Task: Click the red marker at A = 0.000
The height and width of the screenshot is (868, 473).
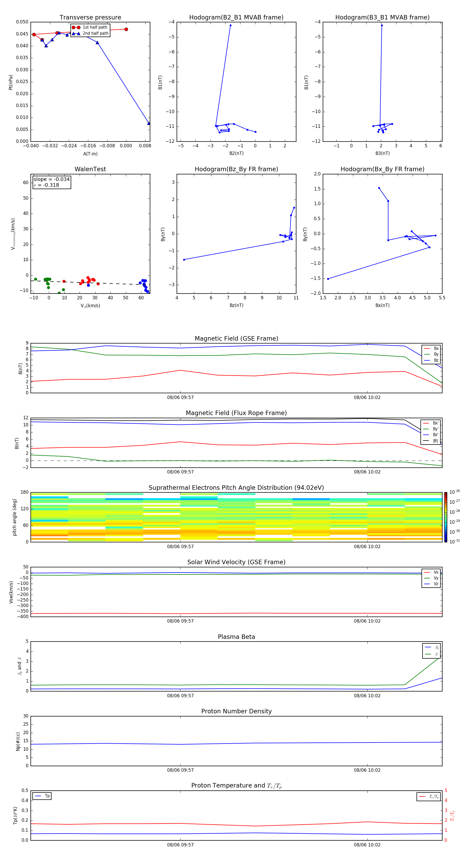Action: pyautogui.click(x=126, y=29)
